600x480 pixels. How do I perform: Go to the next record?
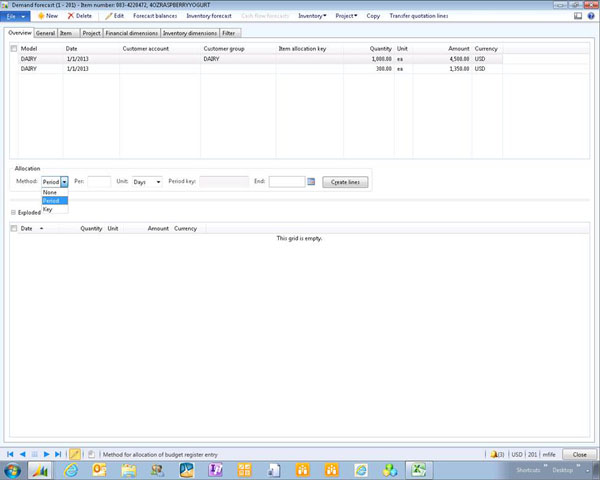(x=46, y=454)
